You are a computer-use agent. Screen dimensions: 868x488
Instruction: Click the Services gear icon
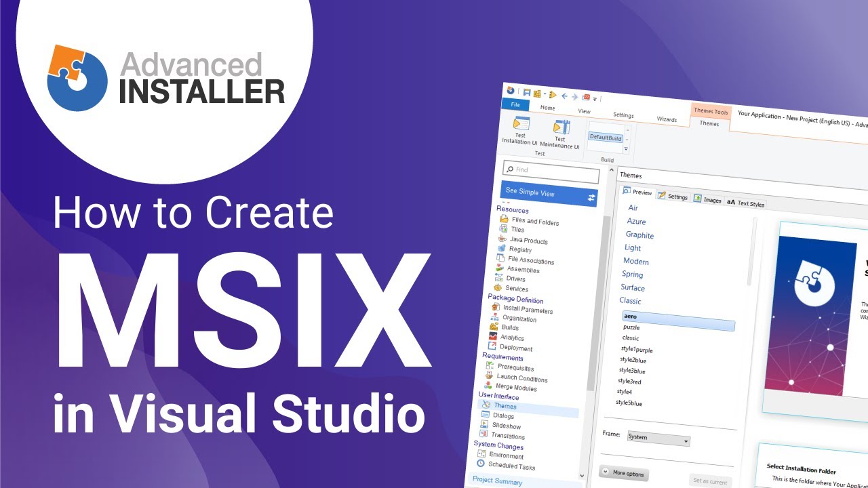(x=498, y=287)
